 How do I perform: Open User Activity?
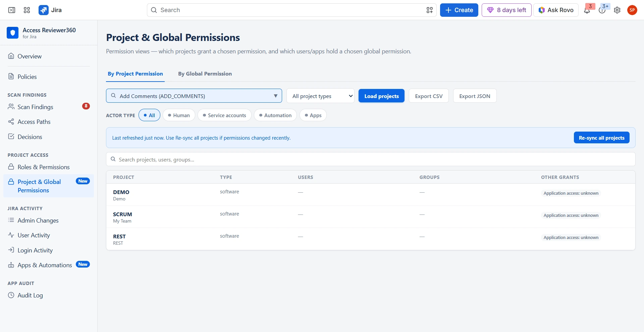(x=49, y=235)
